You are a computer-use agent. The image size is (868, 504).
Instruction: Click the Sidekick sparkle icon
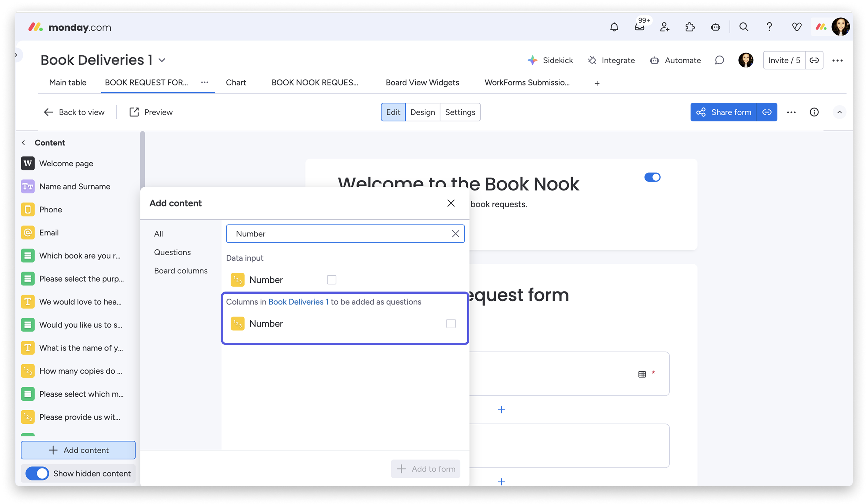point(532,60)
